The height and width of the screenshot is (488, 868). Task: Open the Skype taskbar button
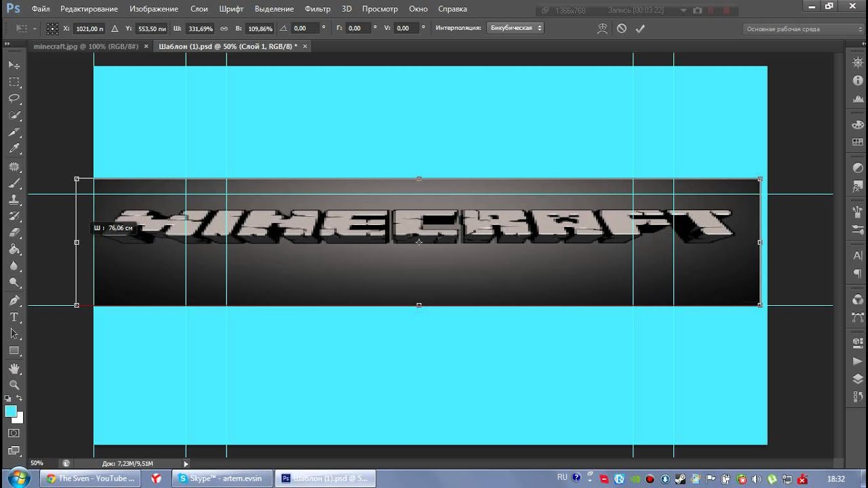tap(224, 479)
